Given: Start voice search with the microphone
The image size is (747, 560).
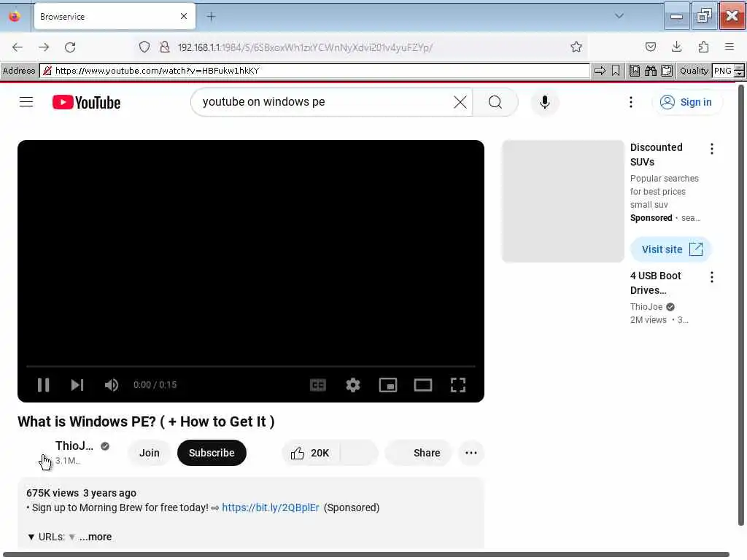Looking at the screenshot, I should tap(544, 102).
